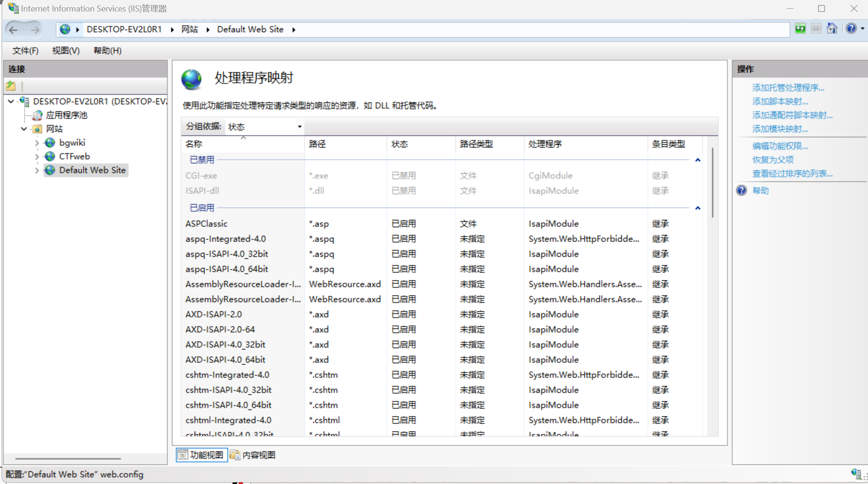Click the 编辑功能权限 link
This screenshot has width=868, height=484.
click(x=780, y=146)
